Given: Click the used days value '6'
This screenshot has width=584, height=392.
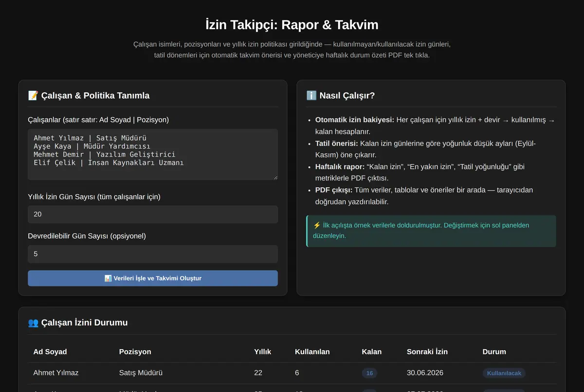Looking at the screenshot, I should (297, 373).
